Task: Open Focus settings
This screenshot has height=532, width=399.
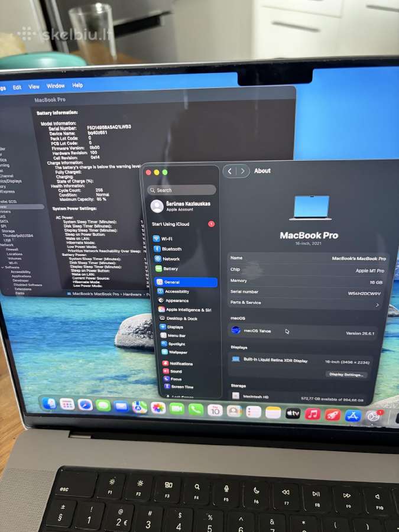Action: point(173,379)
